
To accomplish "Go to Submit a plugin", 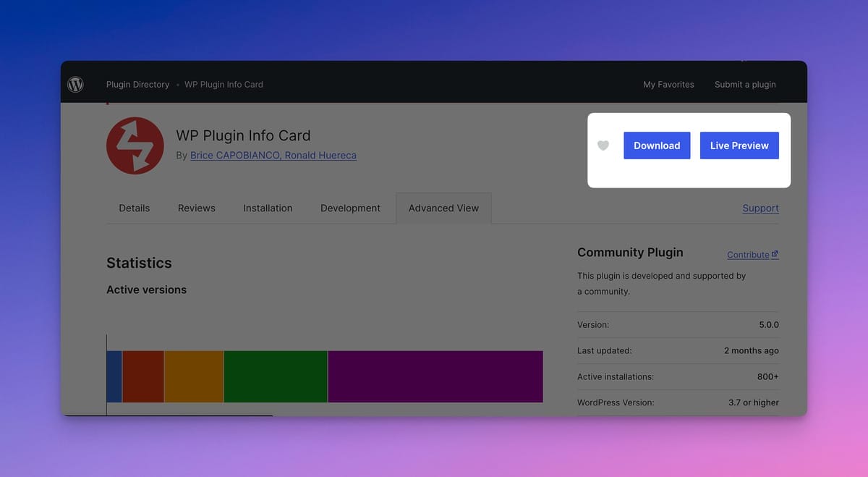I will click(745, 85).
